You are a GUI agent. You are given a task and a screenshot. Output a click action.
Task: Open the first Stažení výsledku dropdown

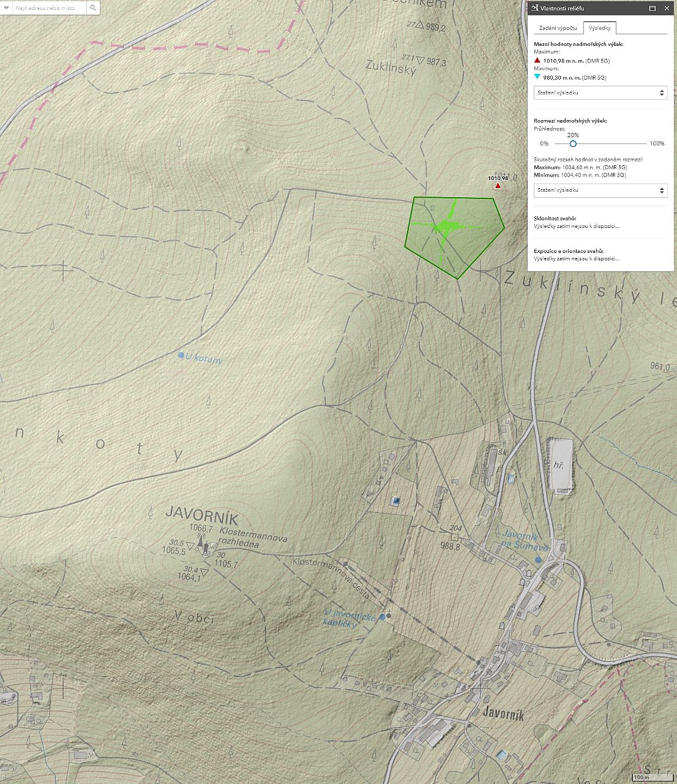click(600, 93)
